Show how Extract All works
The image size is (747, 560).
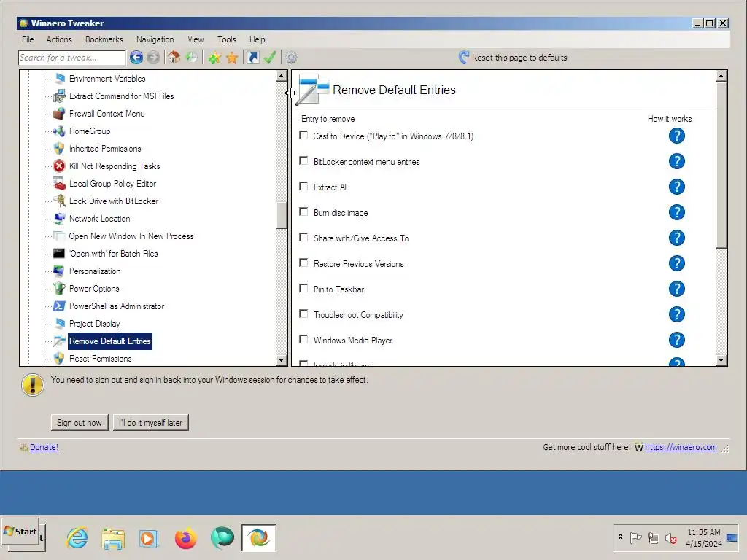[676, 187]
